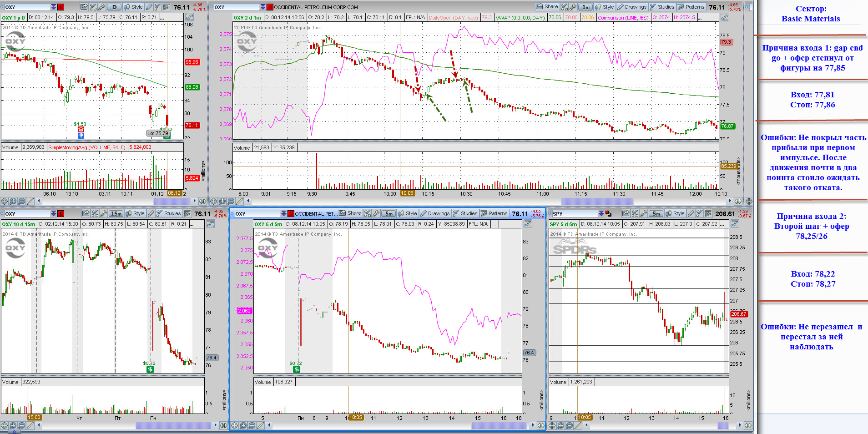This screenshot has height=434, width=868.
Task: Click Share button in OXY 1m chart
Action: point(547,7)
